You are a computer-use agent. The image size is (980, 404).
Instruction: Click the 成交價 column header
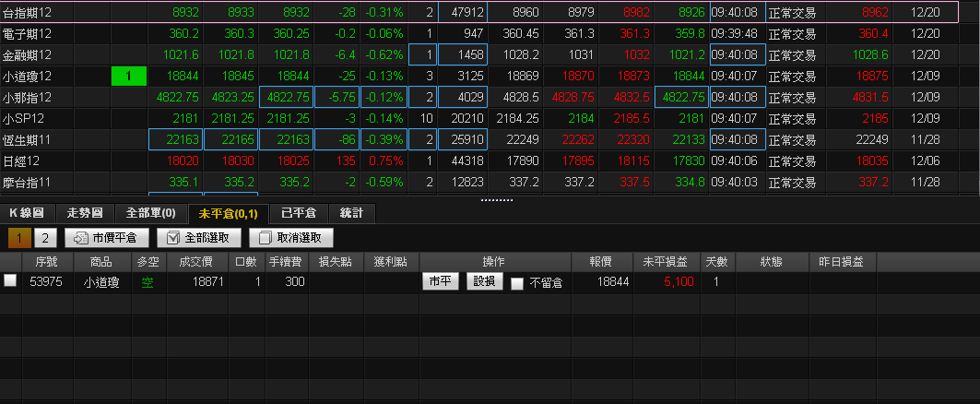coord(197,262)
